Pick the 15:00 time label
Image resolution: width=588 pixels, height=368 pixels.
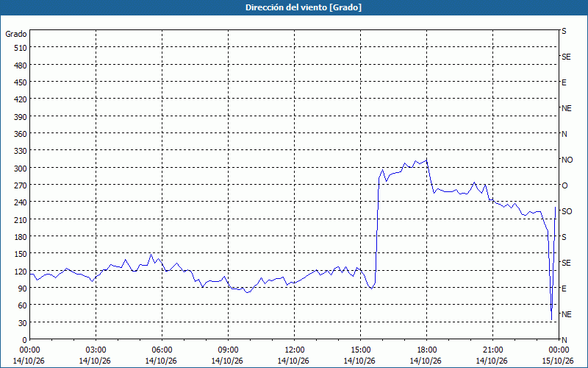(x=360, y=350)
